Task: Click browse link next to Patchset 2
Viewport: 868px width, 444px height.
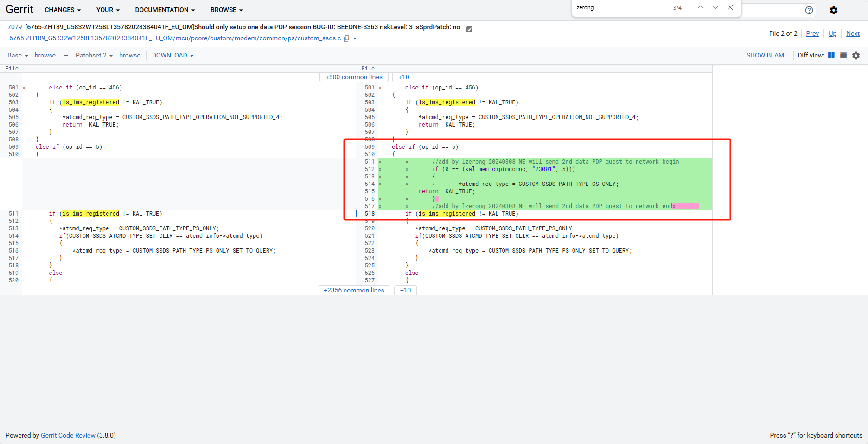Action: pyautogui.click(x=130, y=55)
